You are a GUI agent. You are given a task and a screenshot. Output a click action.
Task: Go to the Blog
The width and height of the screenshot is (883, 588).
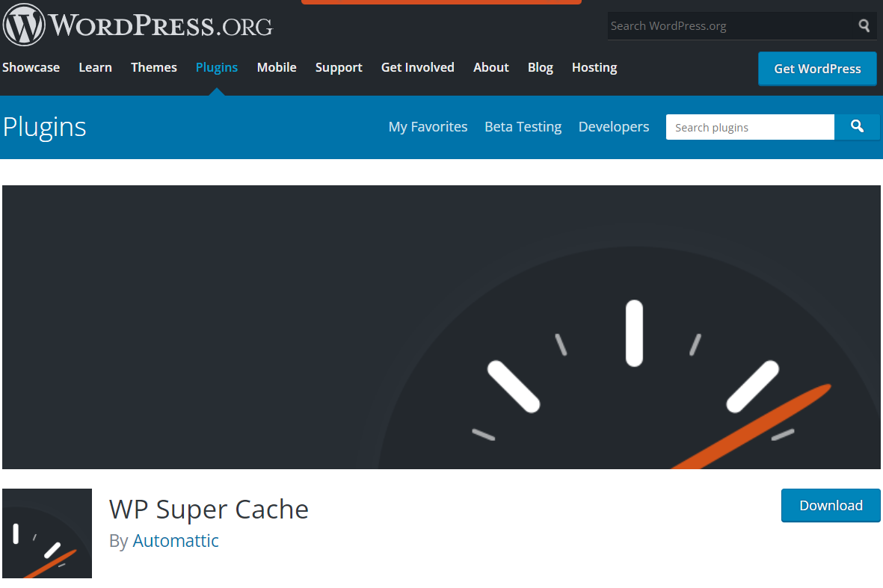540,67
